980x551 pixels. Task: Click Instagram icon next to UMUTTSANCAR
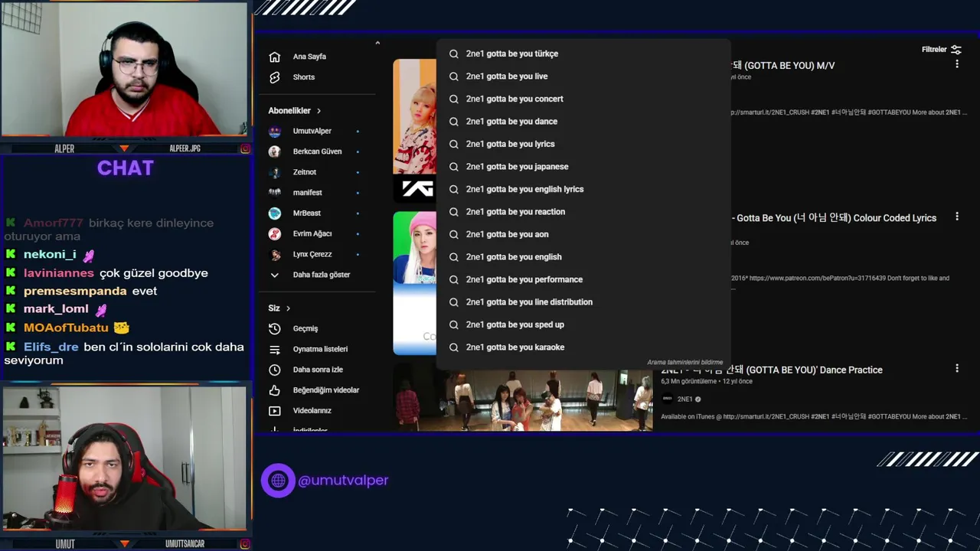(x=245, y=544)
